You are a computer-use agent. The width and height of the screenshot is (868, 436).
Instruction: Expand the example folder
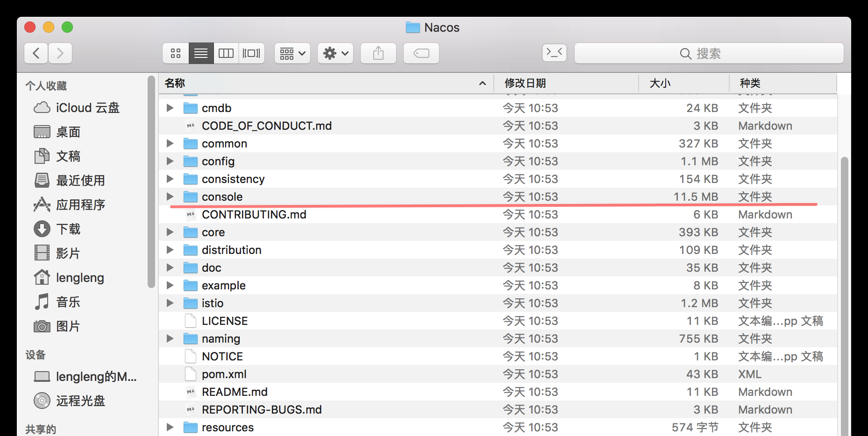170,285
